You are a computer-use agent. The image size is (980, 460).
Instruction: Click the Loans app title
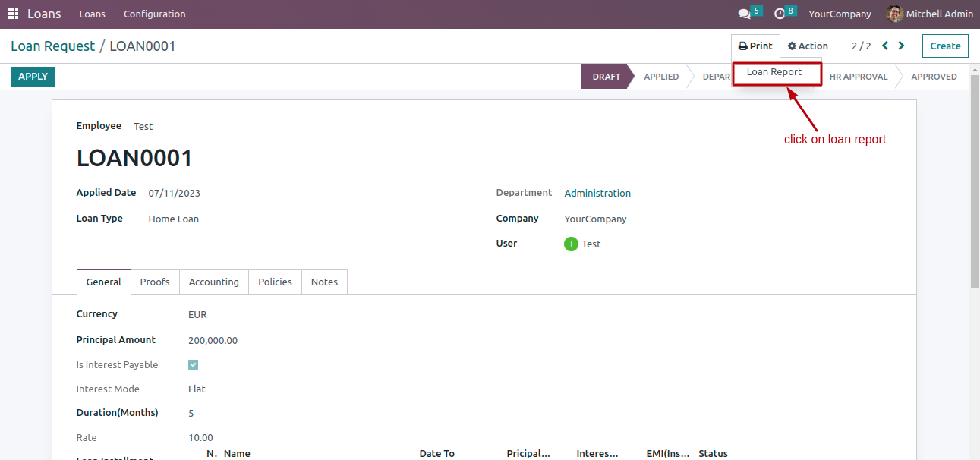pyautogui.click(x=44, y=14)
